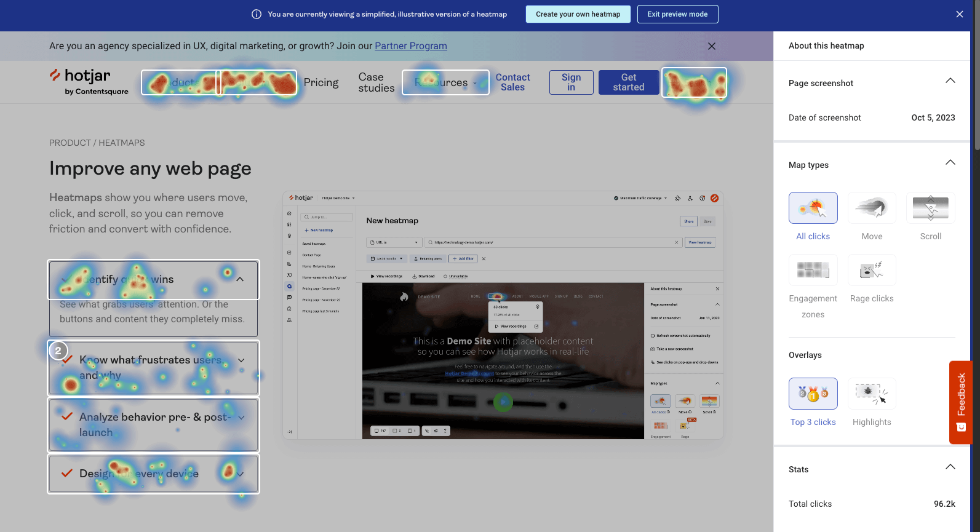Click the Get started button
This screenshot has width=980, height=532.
[629, 82]
